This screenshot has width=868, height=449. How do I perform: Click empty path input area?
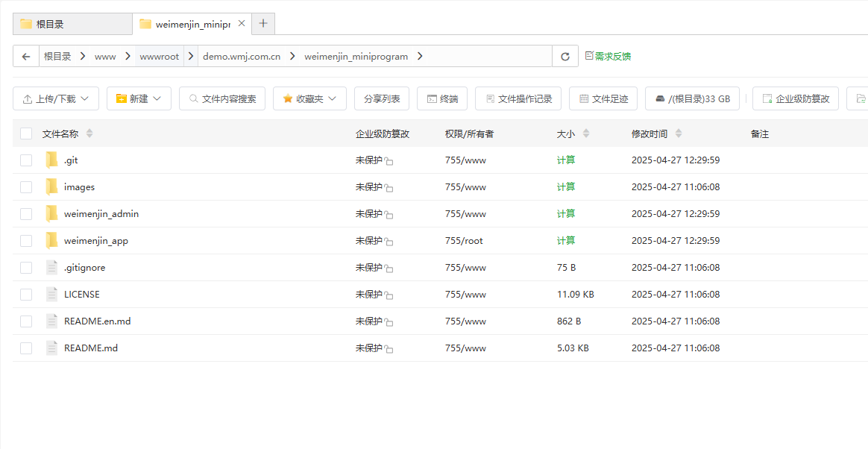pos(489,57)
